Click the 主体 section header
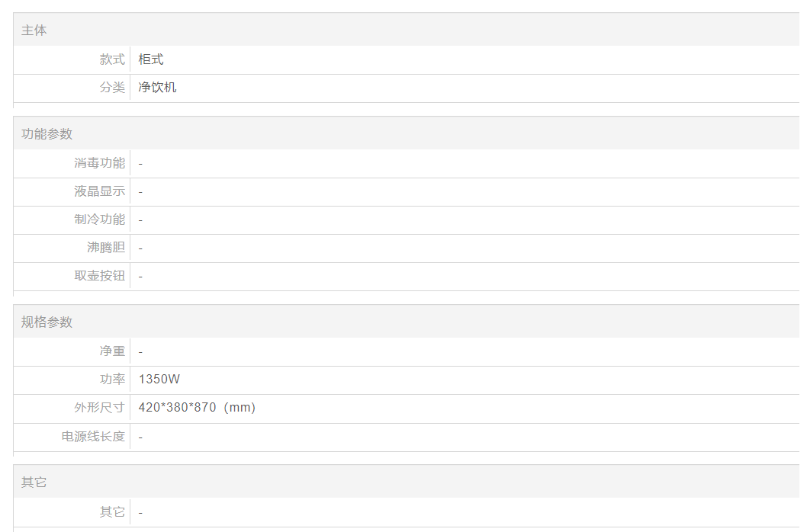The width and height of the screenshot is (807, 532). pyautogui.click(x=34, y=30)
